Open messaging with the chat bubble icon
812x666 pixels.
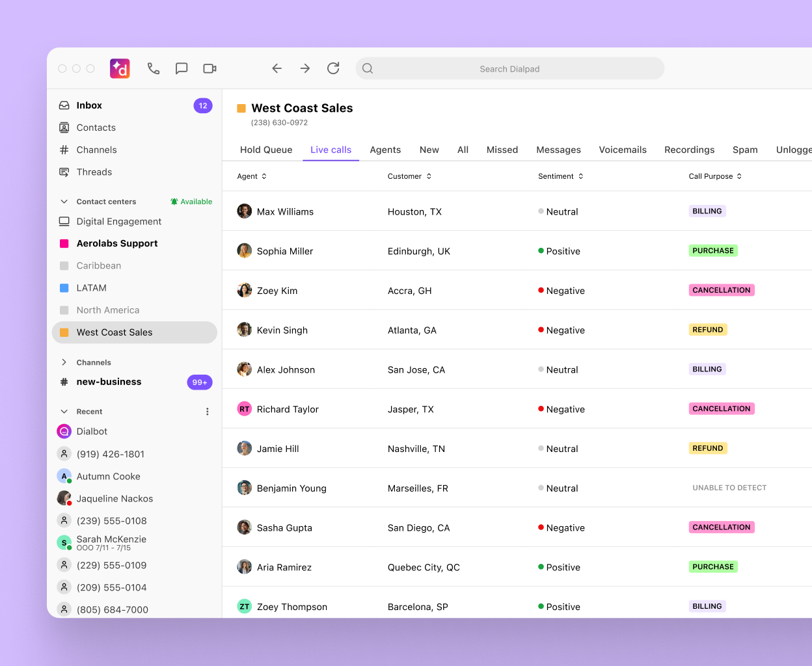coord(182,68)
